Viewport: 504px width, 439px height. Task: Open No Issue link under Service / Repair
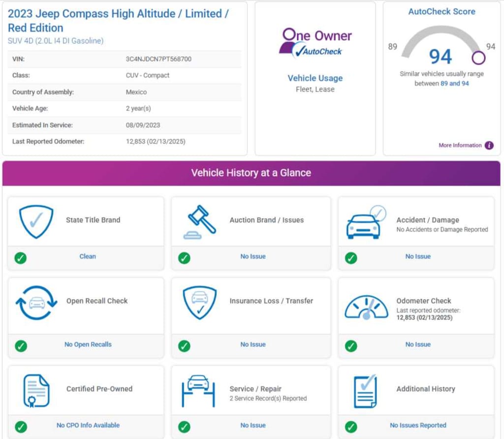tap(253, 425)
